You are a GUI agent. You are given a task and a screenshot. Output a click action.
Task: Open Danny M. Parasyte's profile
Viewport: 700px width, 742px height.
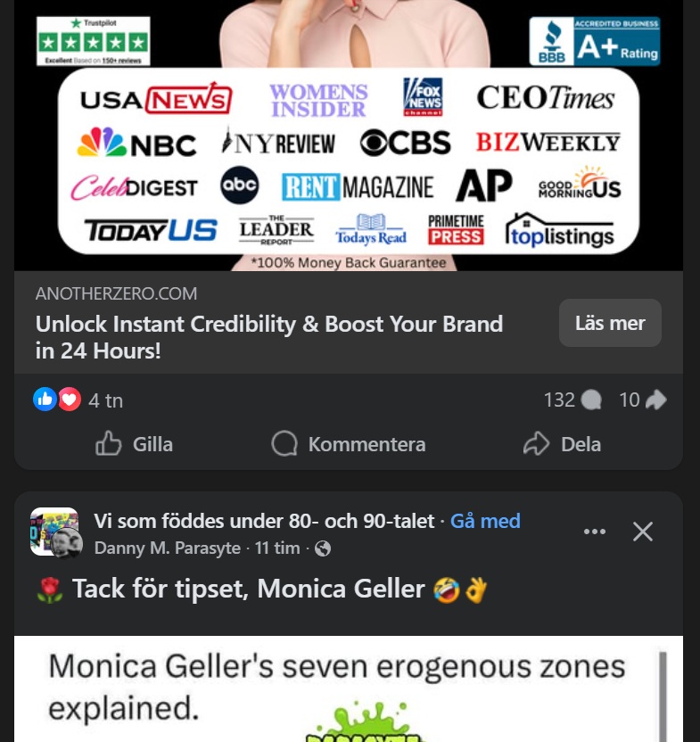(x=168, y=548)
